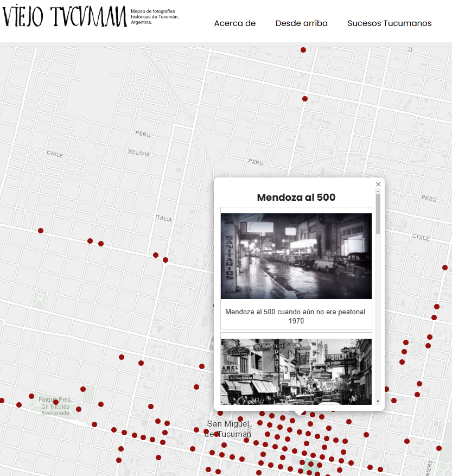The height and width of the screenshot is (476, 452).
Task: Click popup scrollbar down arrow
Action: (378, 401)
